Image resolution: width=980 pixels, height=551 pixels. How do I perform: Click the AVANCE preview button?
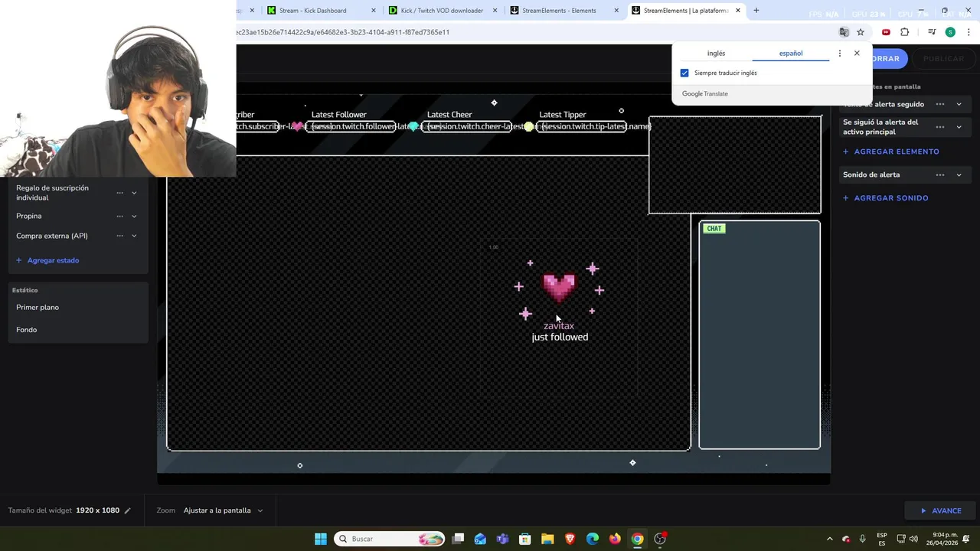pos(941,510)
